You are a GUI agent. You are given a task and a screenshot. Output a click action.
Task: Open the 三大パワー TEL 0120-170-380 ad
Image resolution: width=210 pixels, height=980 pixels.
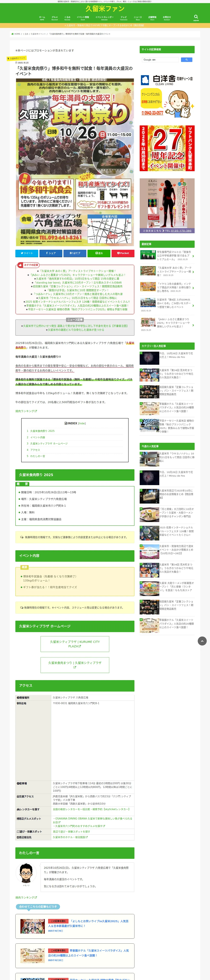pyautogui.click(x=167, y=206)
